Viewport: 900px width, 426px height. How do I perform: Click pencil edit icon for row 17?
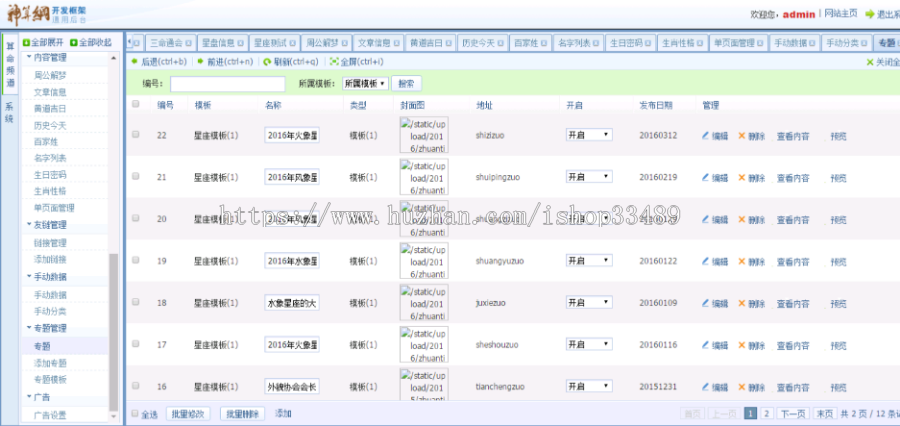[705, 346]
